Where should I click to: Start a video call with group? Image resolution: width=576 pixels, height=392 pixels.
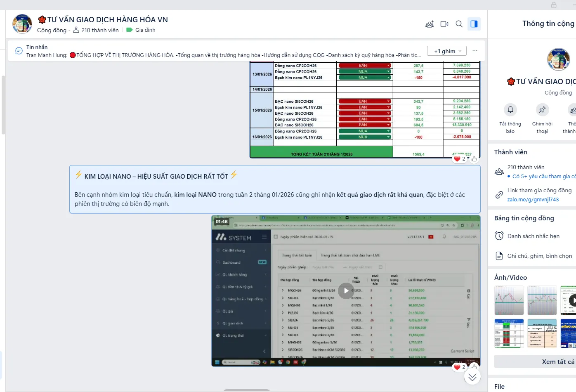444,24
